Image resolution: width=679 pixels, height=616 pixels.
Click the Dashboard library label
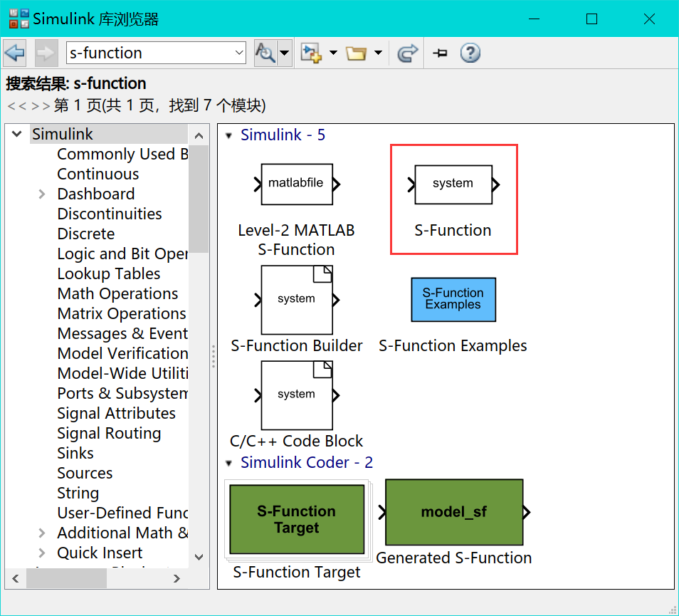click(x=95, y=194)
